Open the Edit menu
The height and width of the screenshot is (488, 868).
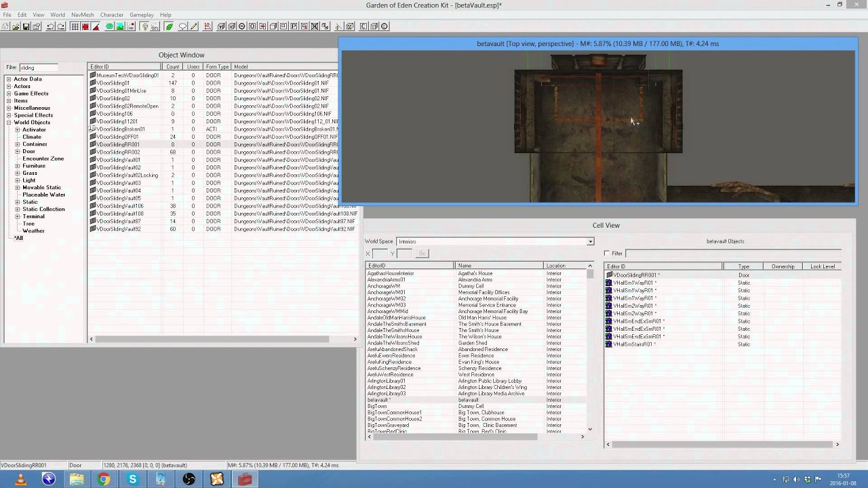tap(22, 14)
